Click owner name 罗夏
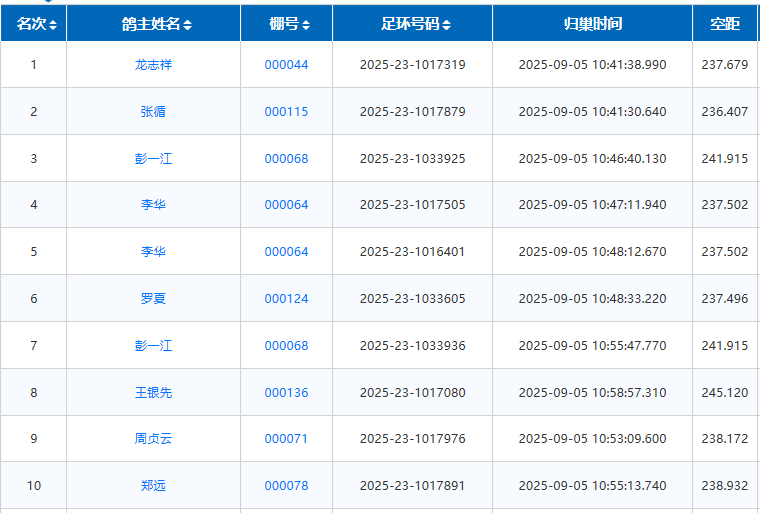The width and height of the screenshot is (760, 513). point(153,299)
